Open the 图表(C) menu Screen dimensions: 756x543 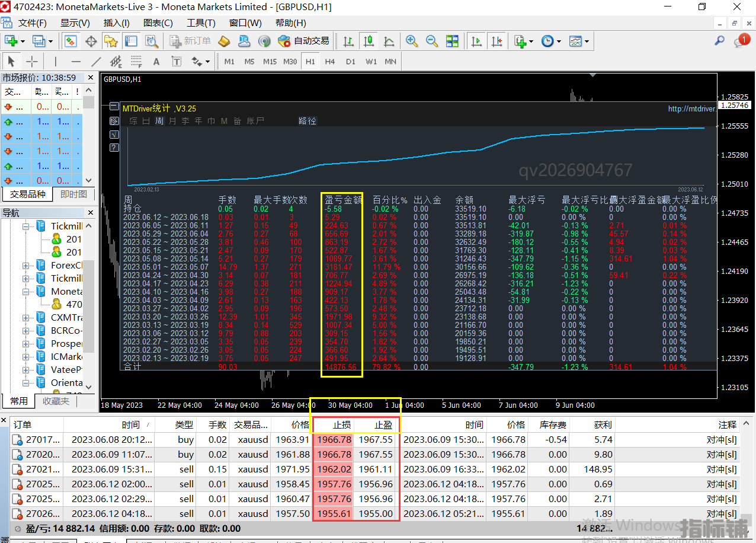point(158,23)
